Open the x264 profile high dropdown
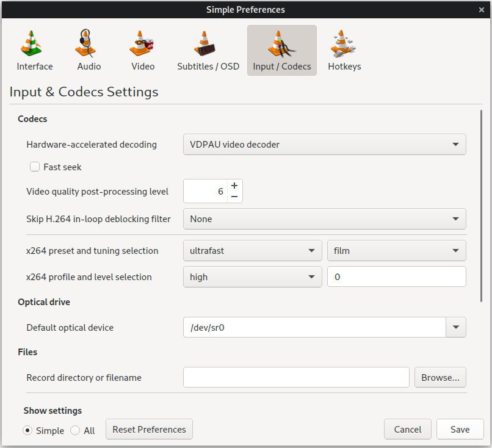 (x=252, y=276)
